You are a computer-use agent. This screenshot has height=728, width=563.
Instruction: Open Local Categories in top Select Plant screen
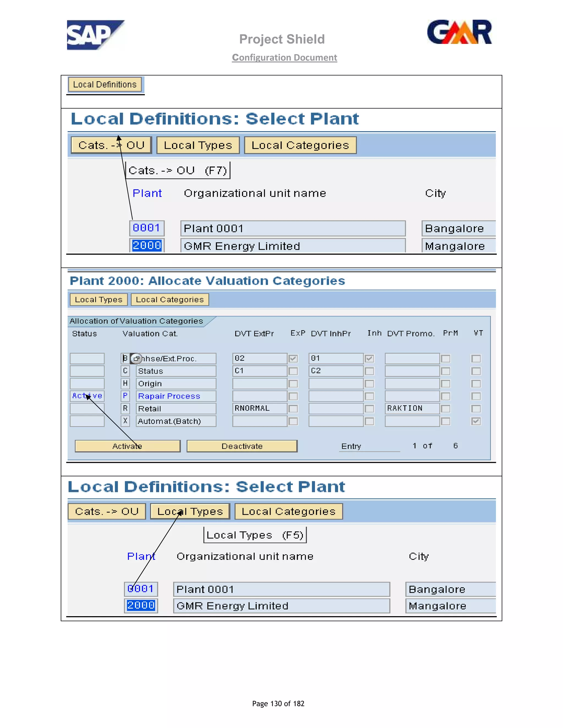pos(300,145)
